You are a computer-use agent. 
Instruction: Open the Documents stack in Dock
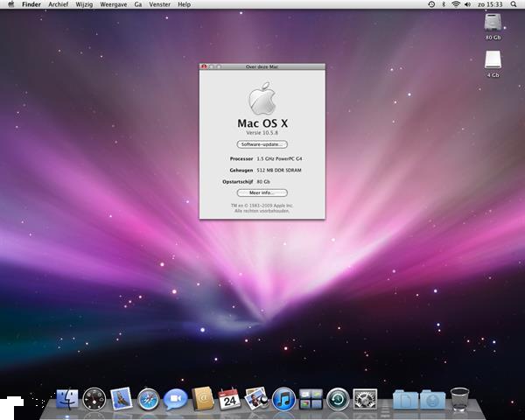[x=405, y=399]
